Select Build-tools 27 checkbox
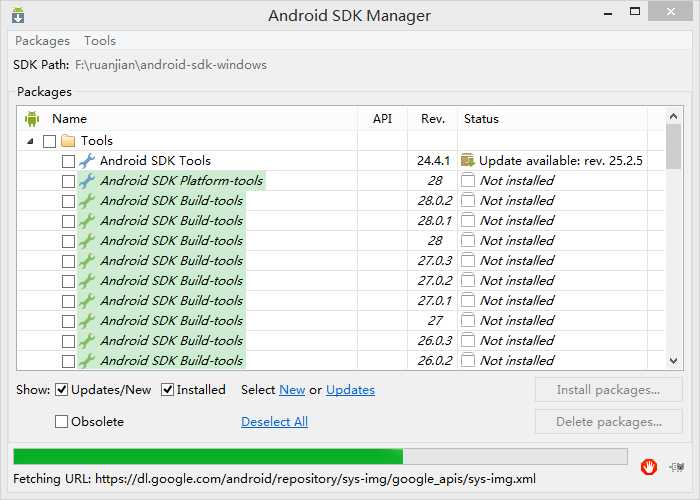Screen dimensions: 700x500 click(68, 321)
